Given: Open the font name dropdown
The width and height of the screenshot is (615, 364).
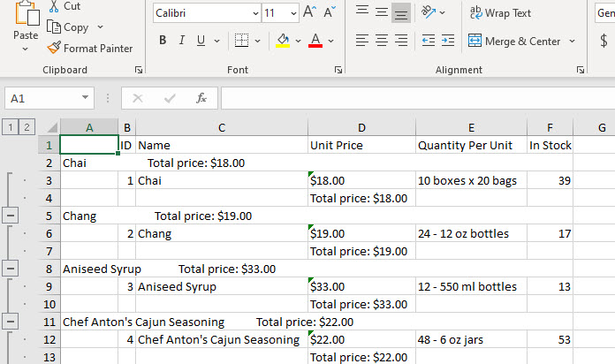Looking at the screenshot, I should tap(255, 13).
